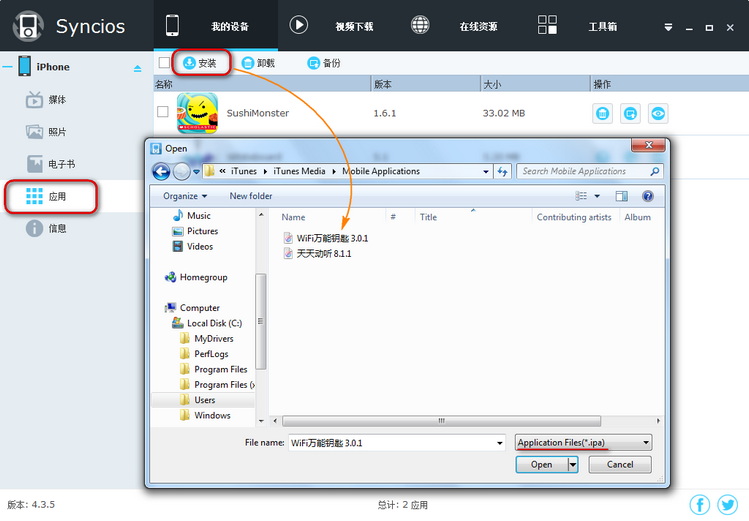Image resolution: width=749 pixels, height=521 pixels.
Task: Click the Cancel button
Action: (x=620, y=465)
